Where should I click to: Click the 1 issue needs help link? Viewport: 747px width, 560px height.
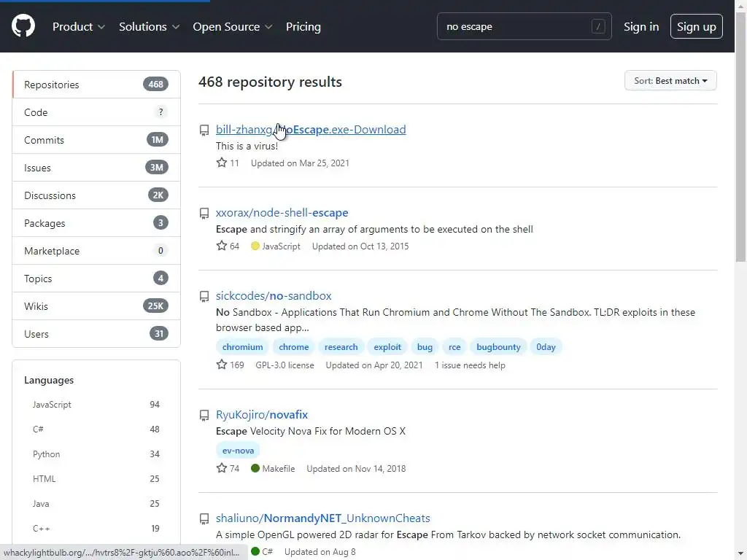pos(470,365)
